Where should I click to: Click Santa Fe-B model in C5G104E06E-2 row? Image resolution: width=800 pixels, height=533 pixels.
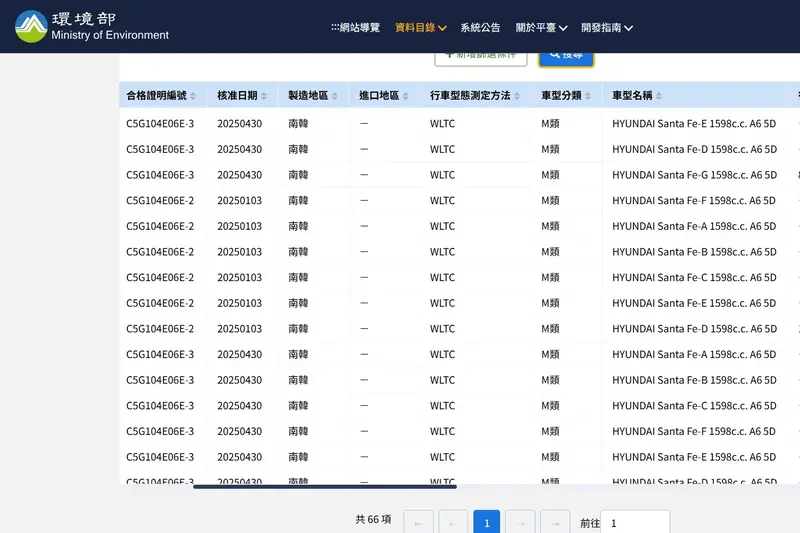point(694,252)
